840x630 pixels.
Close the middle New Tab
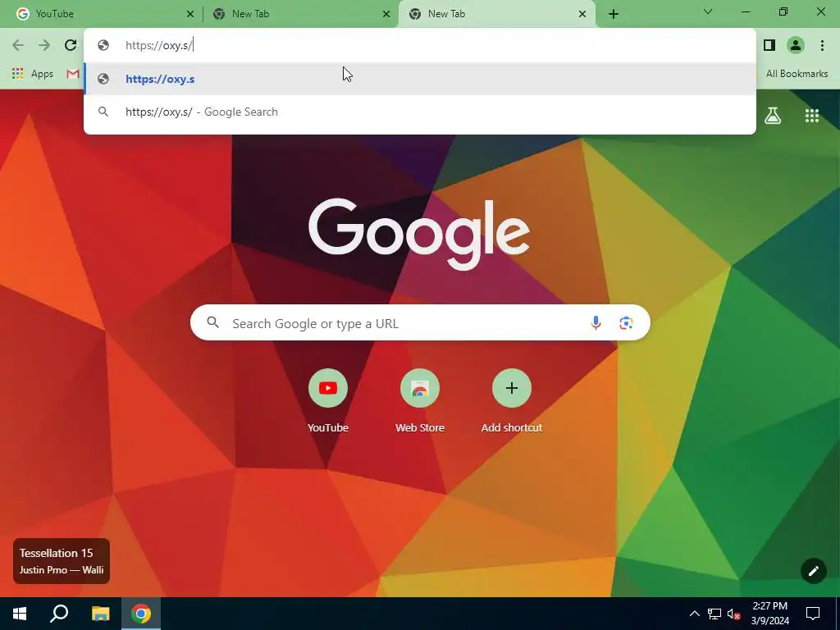pyautogui.click(x=386, y=14)
